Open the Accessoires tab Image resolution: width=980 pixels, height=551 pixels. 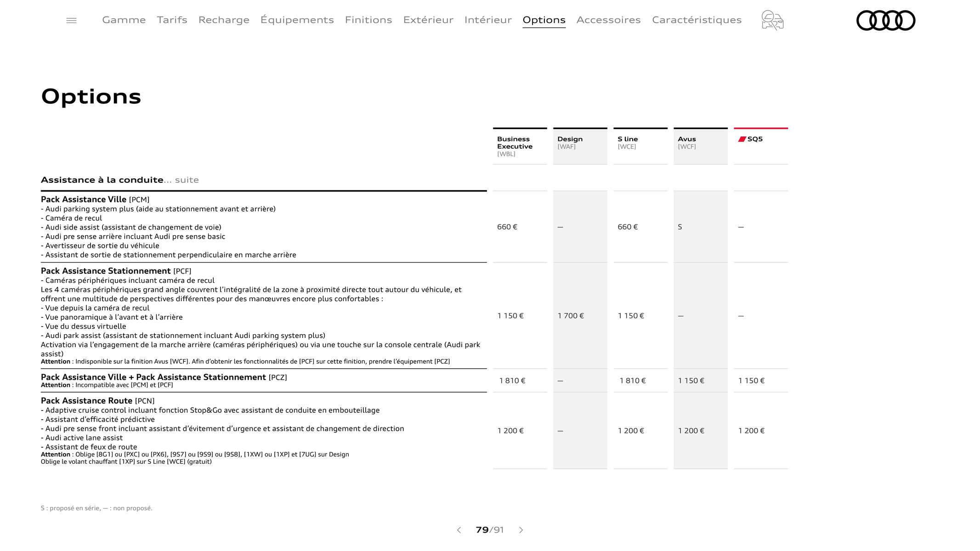tap(608, 20)
